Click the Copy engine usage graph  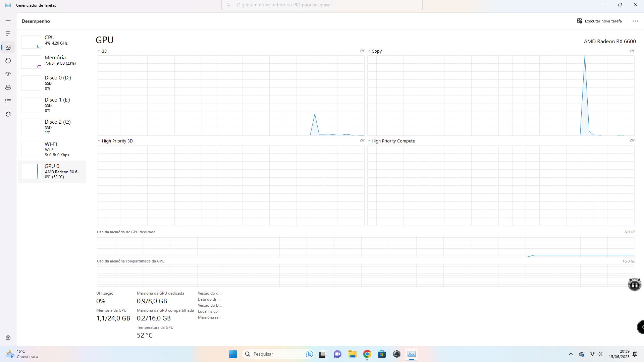click(501, 96)
